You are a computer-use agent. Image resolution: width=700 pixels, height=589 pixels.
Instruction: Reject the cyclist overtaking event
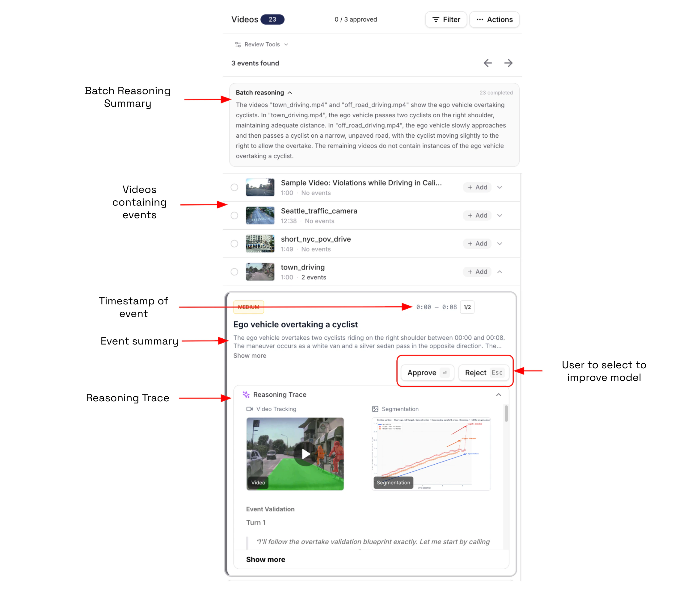(484, 373)
